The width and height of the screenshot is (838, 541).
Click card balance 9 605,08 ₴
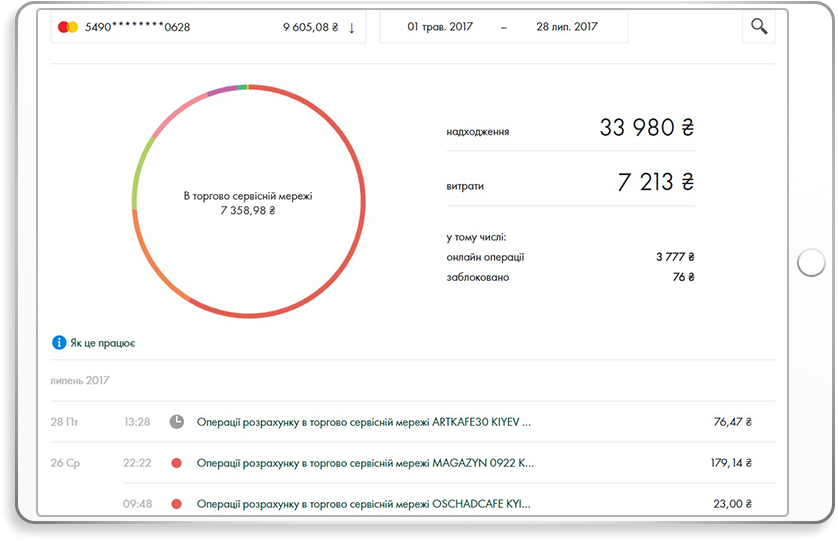[x=311, y=27]
